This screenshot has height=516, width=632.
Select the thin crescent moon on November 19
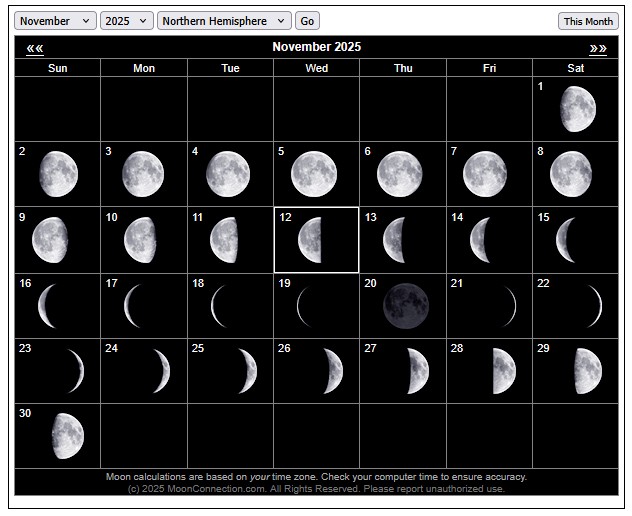click(304, 305)
